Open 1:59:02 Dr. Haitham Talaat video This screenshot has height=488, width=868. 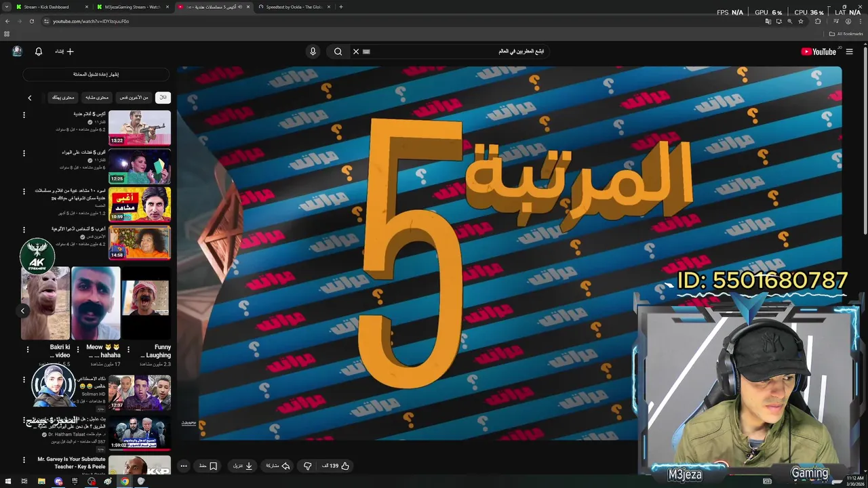140,432
